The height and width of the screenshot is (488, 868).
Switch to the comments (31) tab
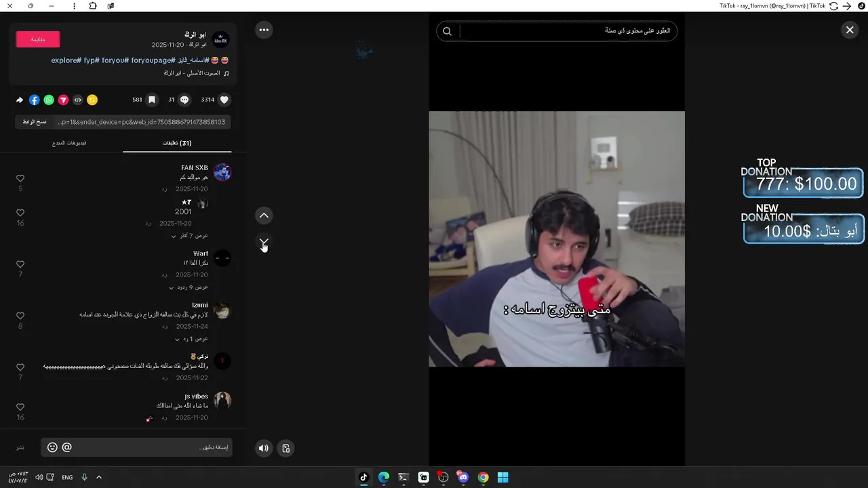(x=177, y=143)
